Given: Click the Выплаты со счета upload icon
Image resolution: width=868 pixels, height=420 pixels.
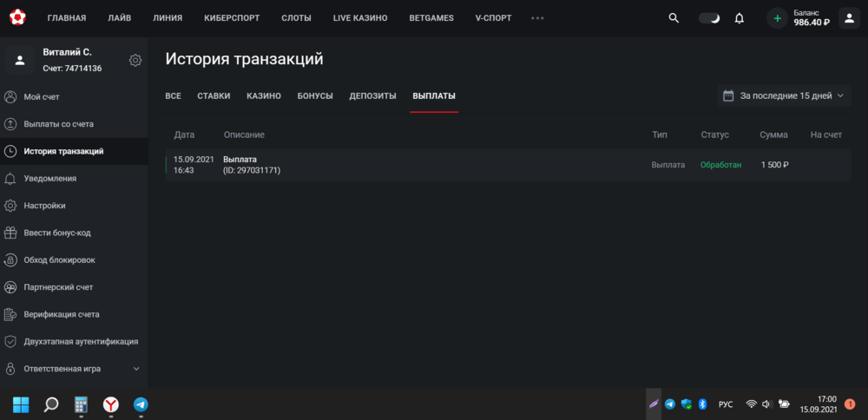Looking at the screenshot, I should pos(10,124).
